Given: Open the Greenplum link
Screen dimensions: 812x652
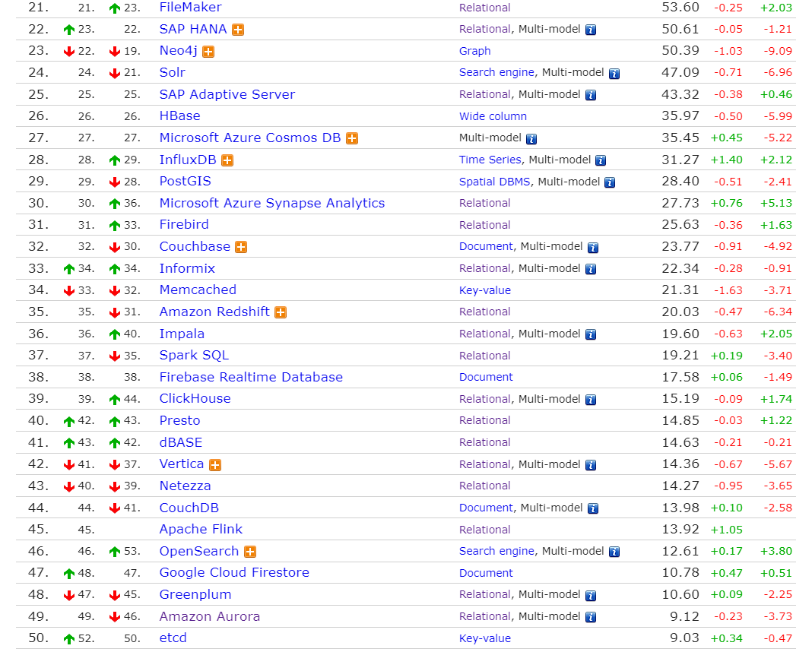Looking at the screenshot, I should click(195, 594).
